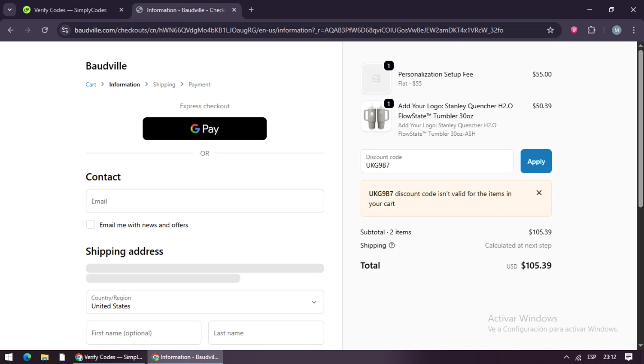Switch to Information - Baudville taskbar window
Screen dimensions: 644x364
coord(185,357)
